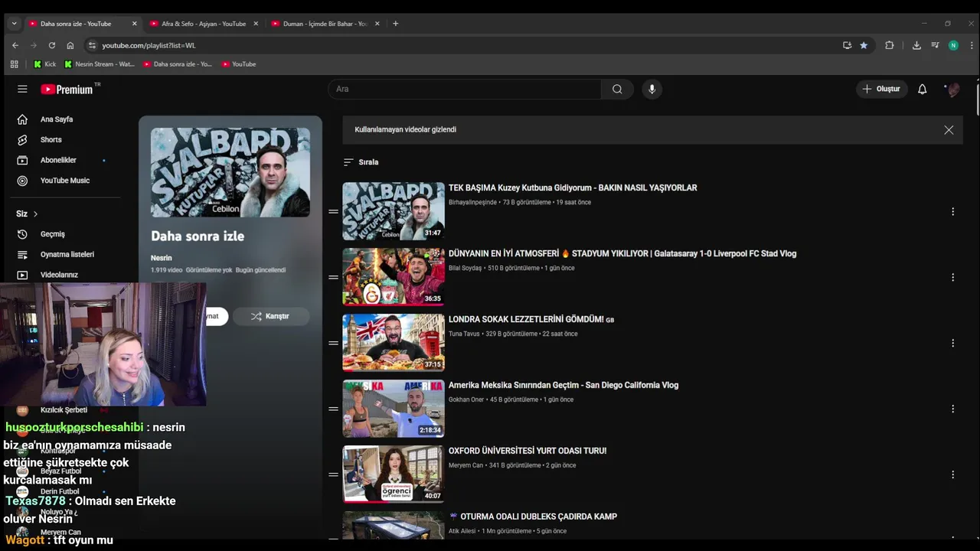The width and height of the screenshot is (980, 551).
Task: Open the Bilal Soydaş channel link
Action: tap(465, 268)
